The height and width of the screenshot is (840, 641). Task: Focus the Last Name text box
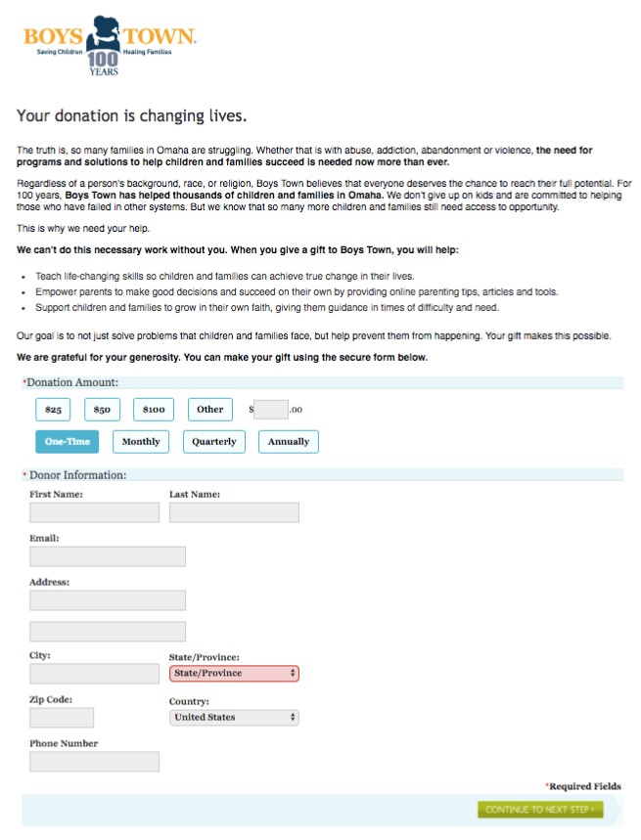234,512
